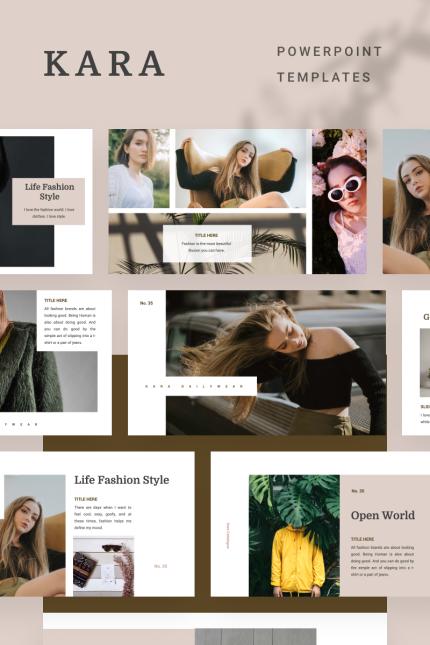Click the "Life Fashion Style" text in the beige box
This screenshot has width=430, height=645.
[49, 191]
